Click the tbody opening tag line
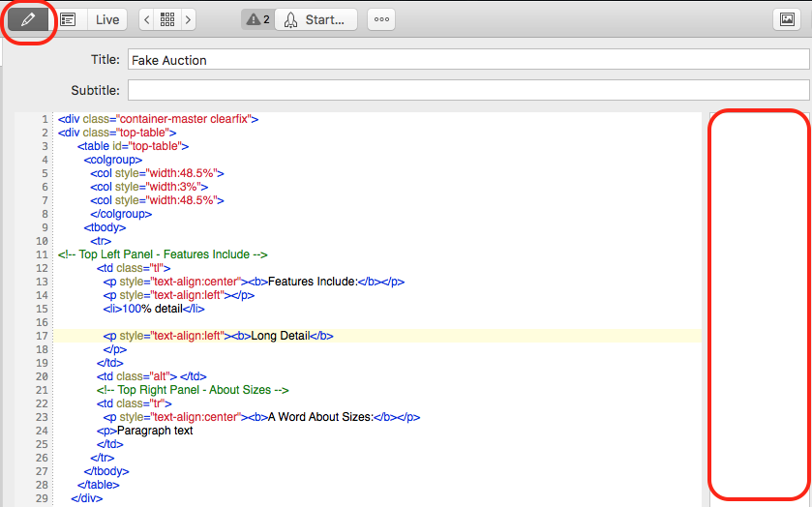Screen dimensions: 812x507 tap(105, 227)
